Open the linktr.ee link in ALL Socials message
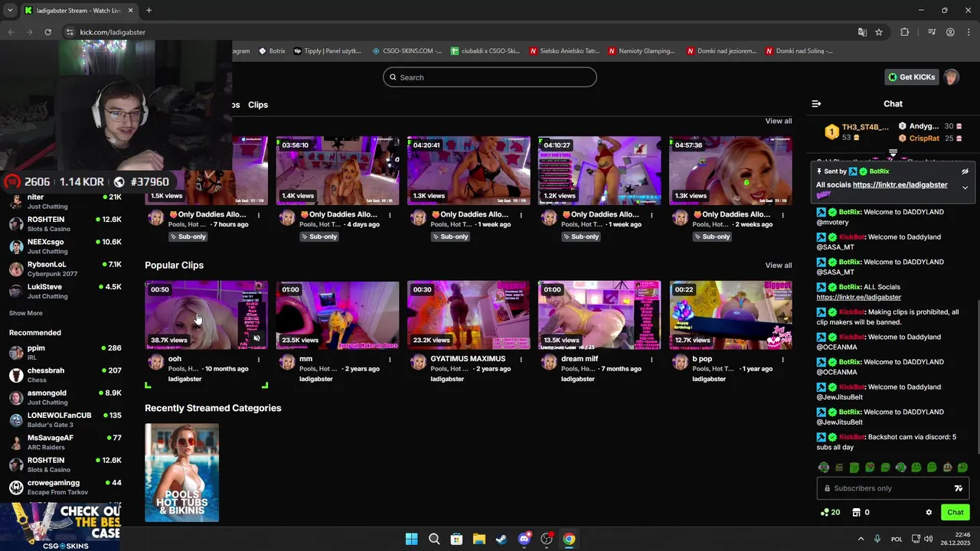The image size is (980, 551). point(858,298)
